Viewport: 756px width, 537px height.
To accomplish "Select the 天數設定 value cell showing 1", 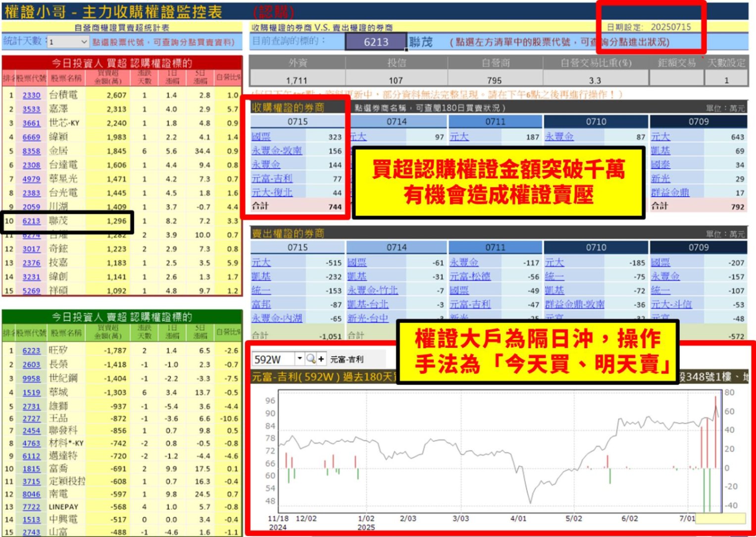I will pos(726,80).
